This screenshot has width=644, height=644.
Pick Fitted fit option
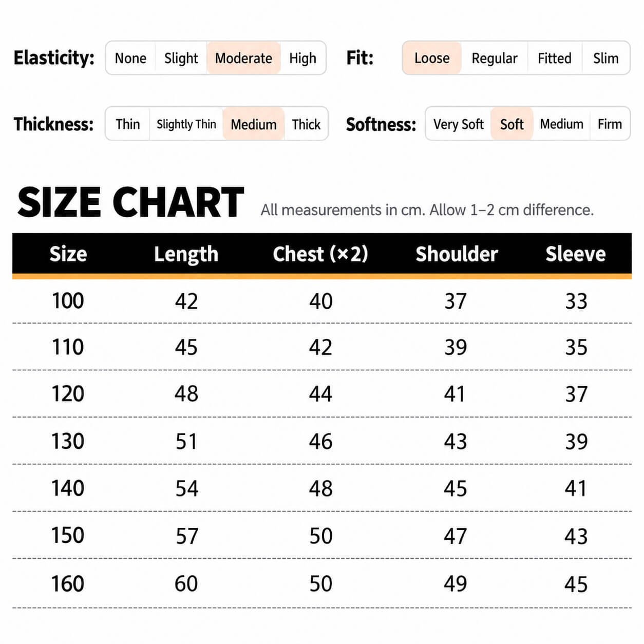[555, 58]
